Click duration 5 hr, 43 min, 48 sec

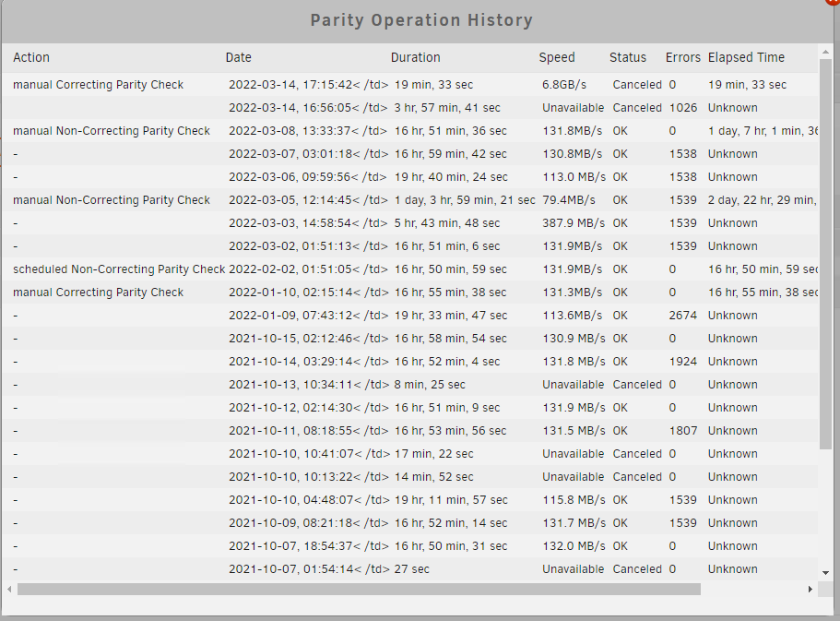(x=447, y=223)
